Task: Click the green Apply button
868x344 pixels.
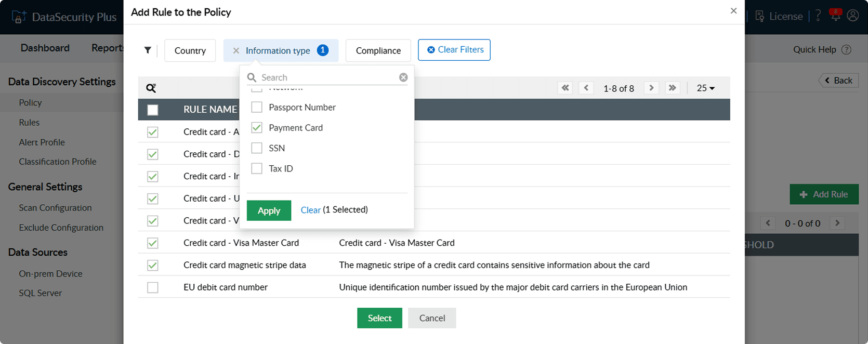Action: [269, 210]
